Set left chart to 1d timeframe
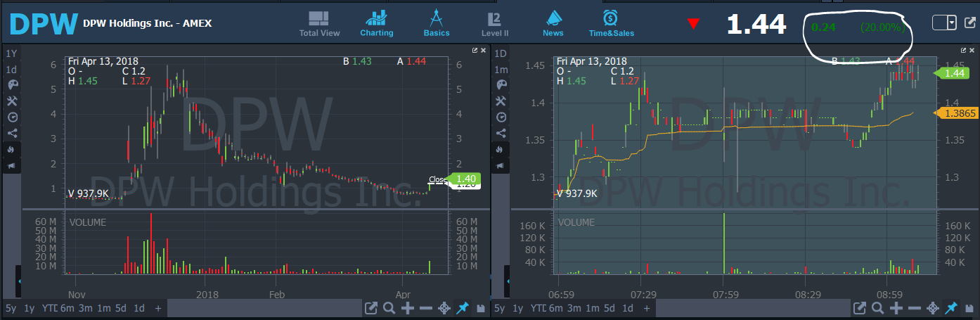Screen dimensions: 980x320 point(139,308)
